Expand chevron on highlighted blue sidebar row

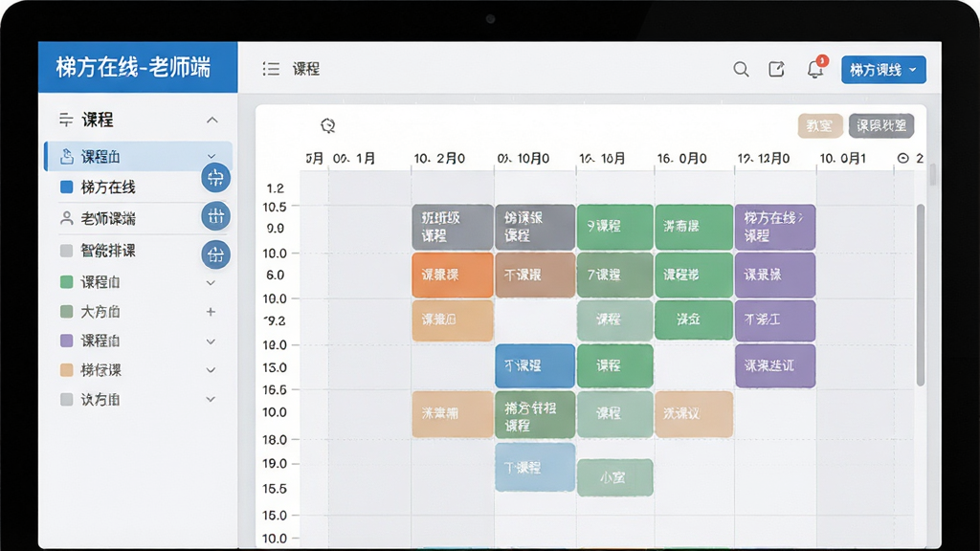(x=212, y=156)
